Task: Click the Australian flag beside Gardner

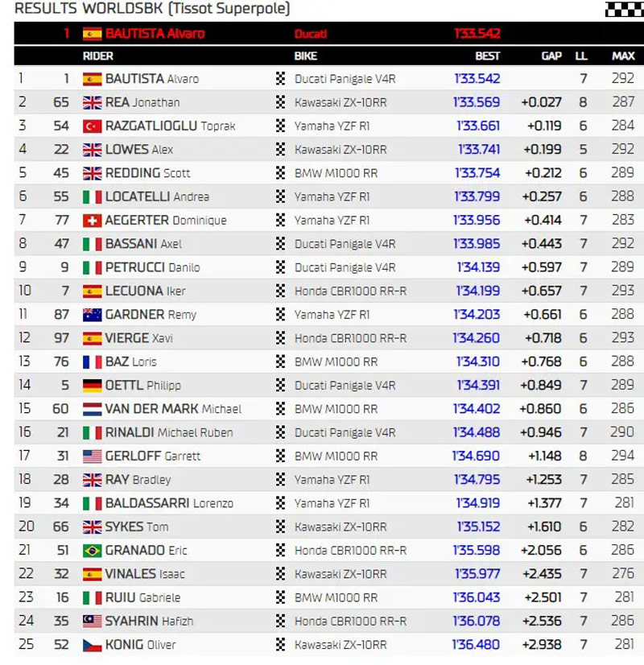Action: [x=92, y=315]
